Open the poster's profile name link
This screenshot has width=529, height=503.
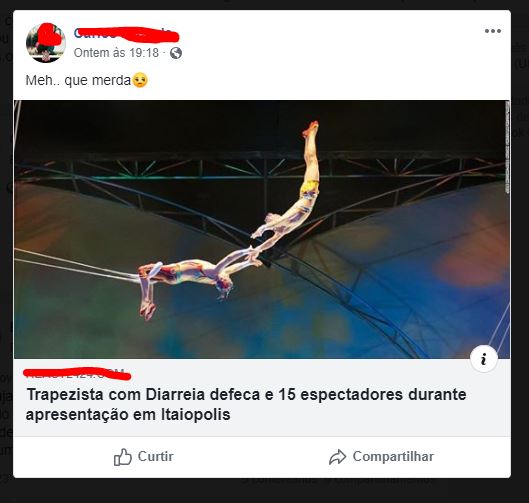126,33
